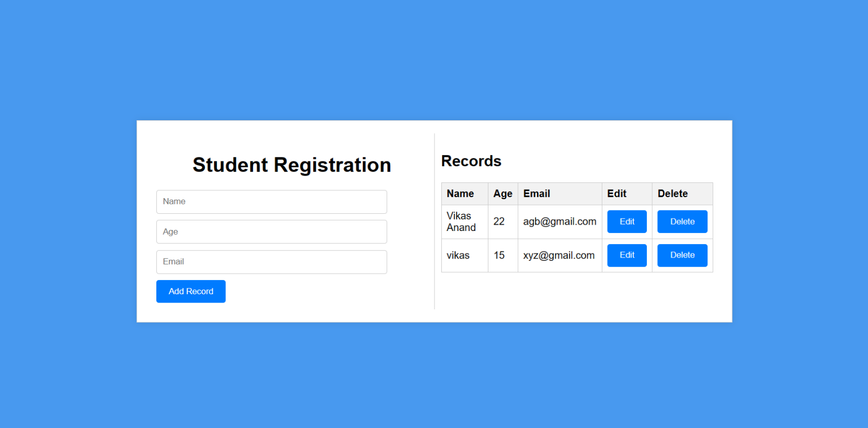Click the Records heading

[x=471, y=161]
